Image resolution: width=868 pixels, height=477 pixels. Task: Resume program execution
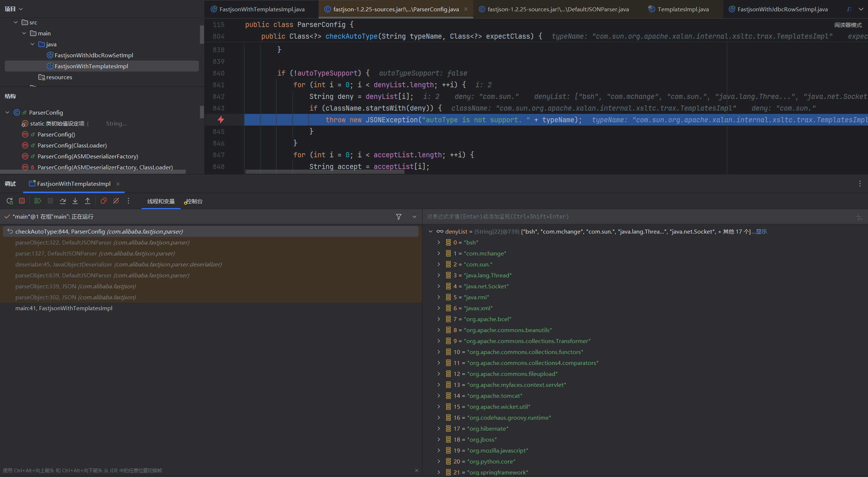(x=38, y=201)
